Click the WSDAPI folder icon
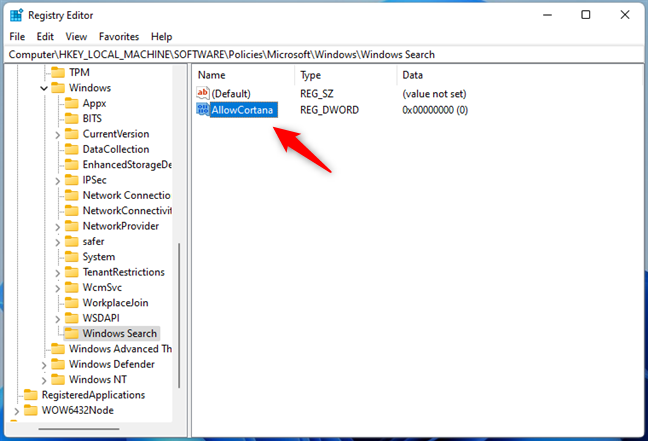 click(x=71, y=318)
